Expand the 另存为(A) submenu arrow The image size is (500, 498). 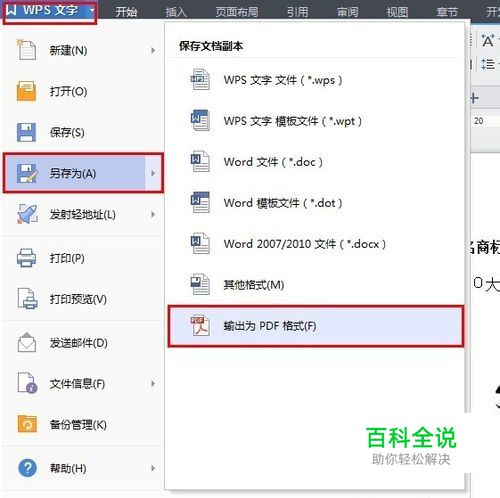click(153, 173)
